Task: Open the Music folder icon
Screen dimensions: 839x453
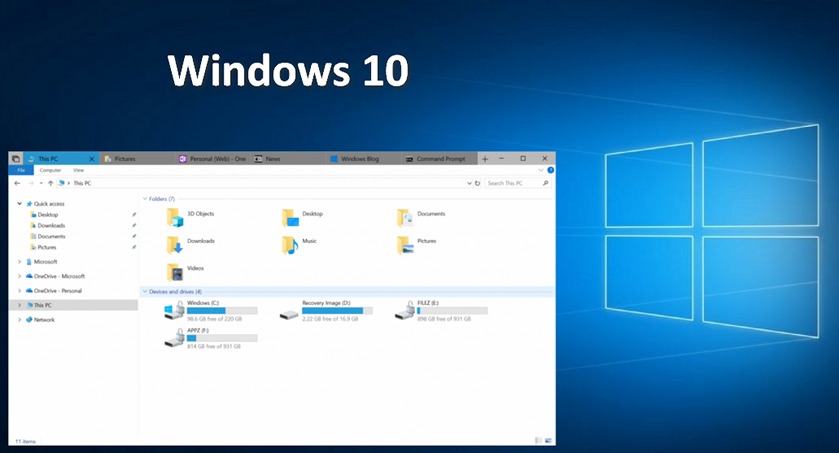Action: tap(290, 244)
